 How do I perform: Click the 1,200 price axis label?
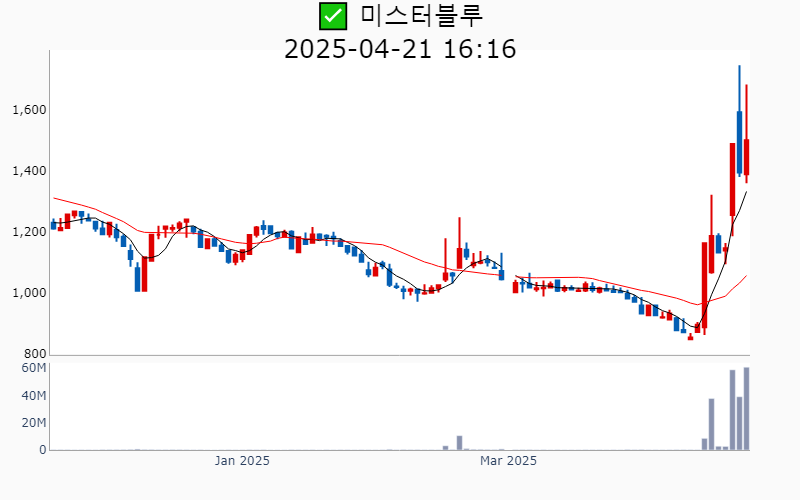click(x=29, y=232)
